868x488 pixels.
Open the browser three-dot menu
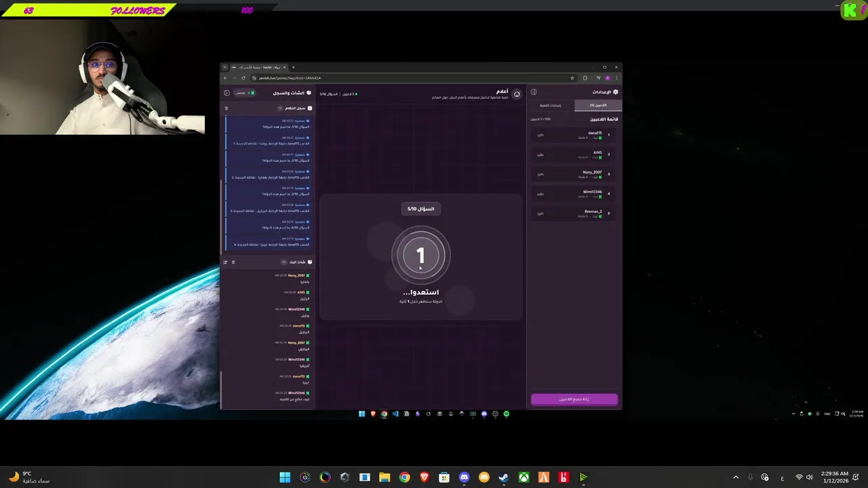(616, 78)
